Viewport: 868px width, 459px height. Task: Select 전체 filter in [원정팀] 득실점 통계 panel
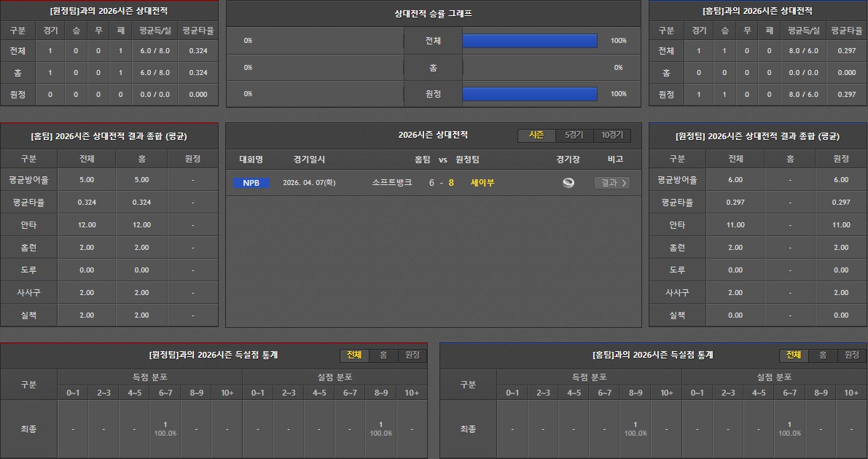click(x=354, y=355)
